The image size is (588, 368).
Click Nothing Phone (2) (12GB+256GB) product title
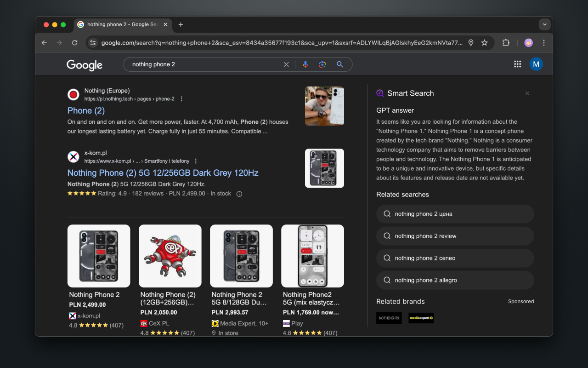[x=168, y=299]
